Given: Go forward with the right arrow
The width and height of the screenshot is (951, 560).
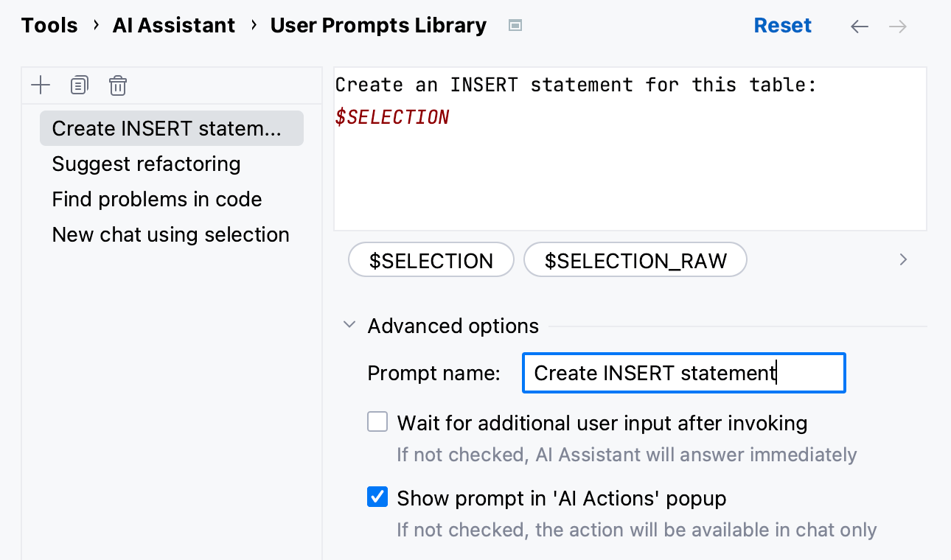Looking at the screenshot, I should [x=898, y=27].
